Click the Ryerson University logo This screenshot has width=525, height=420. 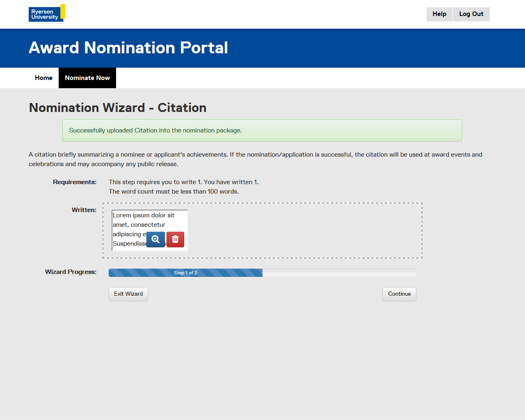(46, 14)
